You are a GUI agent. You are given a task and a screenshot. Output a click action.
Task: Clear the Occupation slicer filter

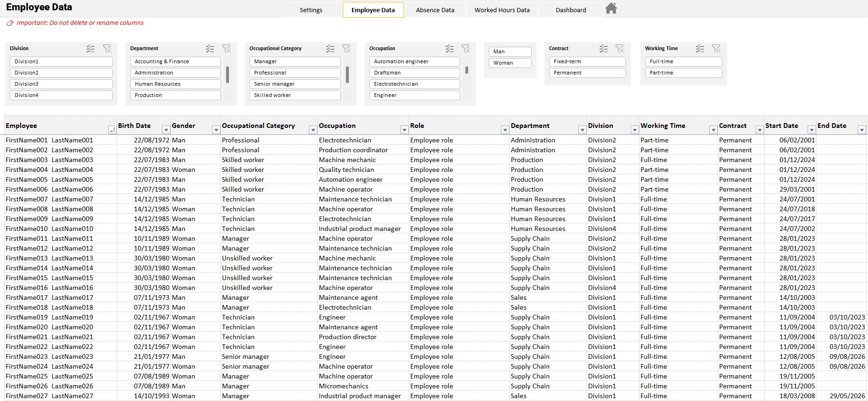point(466,49)
